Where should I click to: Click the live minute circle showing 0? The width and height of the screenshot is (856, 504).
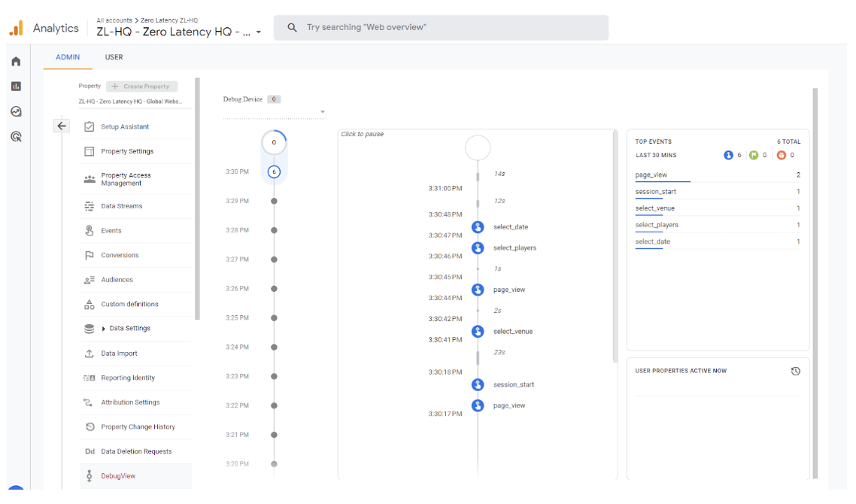(274, 142)
